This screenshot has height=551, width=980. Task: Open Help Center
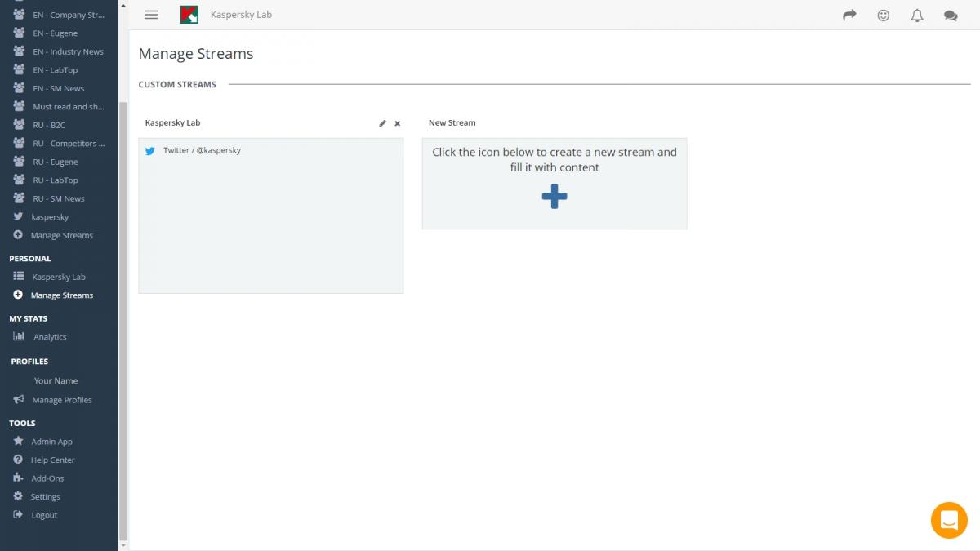pos(52,460)
